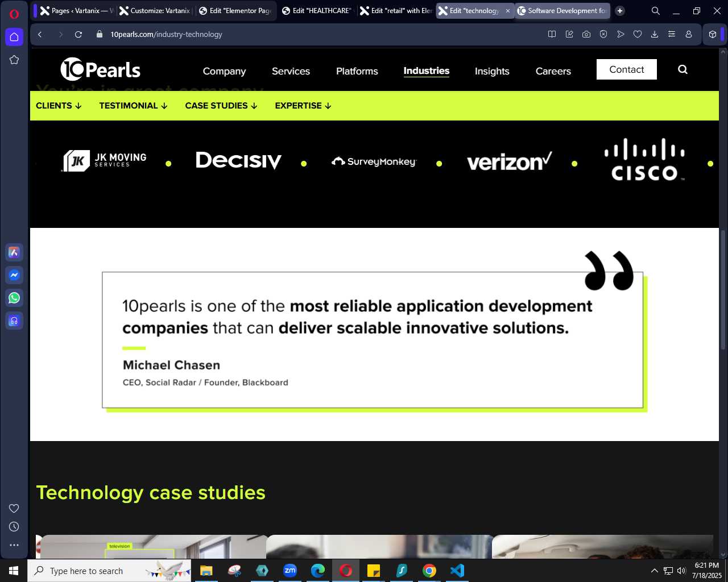728x582 pixels.
Task: Open Pinboards heart icon in sidebar
Action: pyautogui.click(x=14, y=508)
